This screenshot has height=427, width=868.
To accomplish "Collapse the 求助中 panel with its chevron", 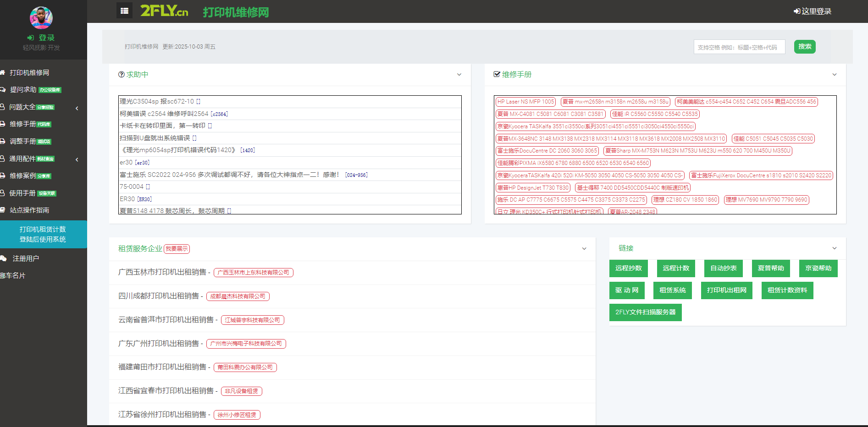I will point(459,75).
